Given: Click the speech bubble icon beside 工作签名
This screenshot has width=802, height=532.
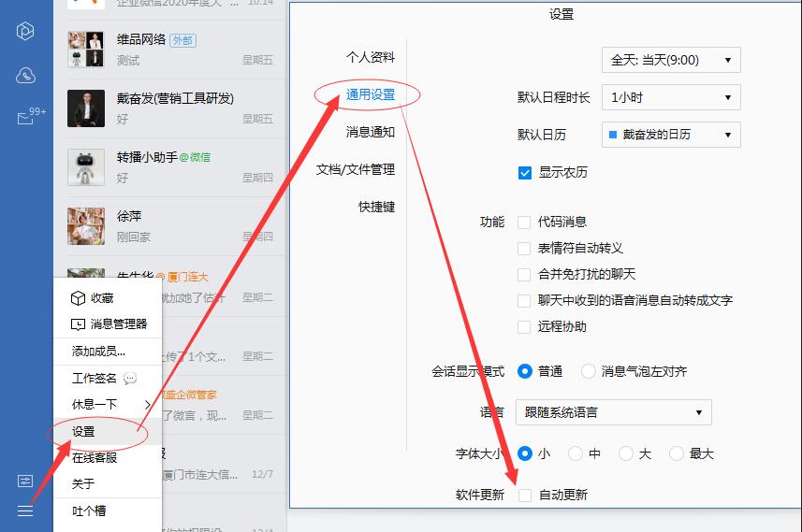Looking at the screenshot, I should coord(130,378).
